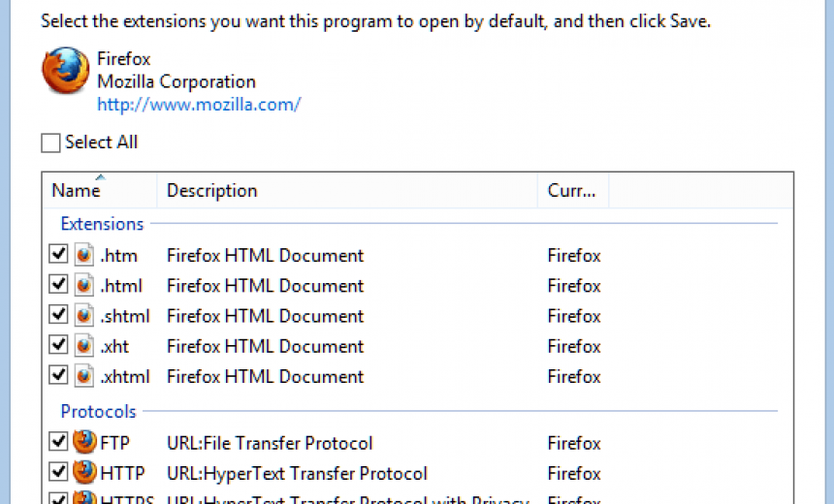
Task: Click the .shtml file type icon
Action: 85,316
